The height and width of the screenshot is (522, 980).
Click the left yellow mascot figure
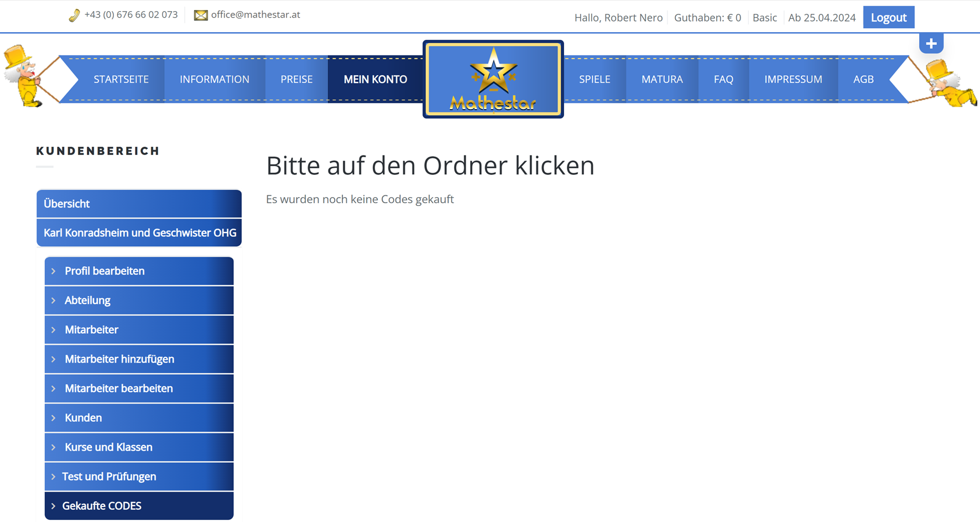(23, 76)
